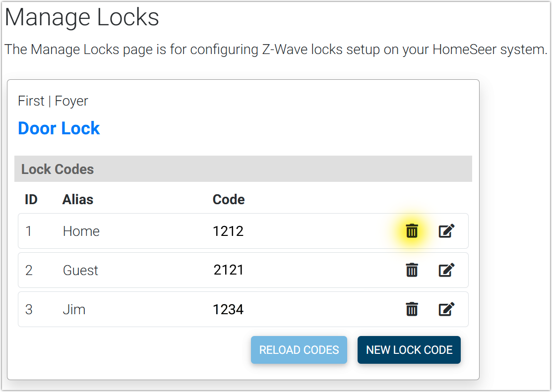Open the Door Lock device link
This screenshot has width=552, height=392.
59,128
